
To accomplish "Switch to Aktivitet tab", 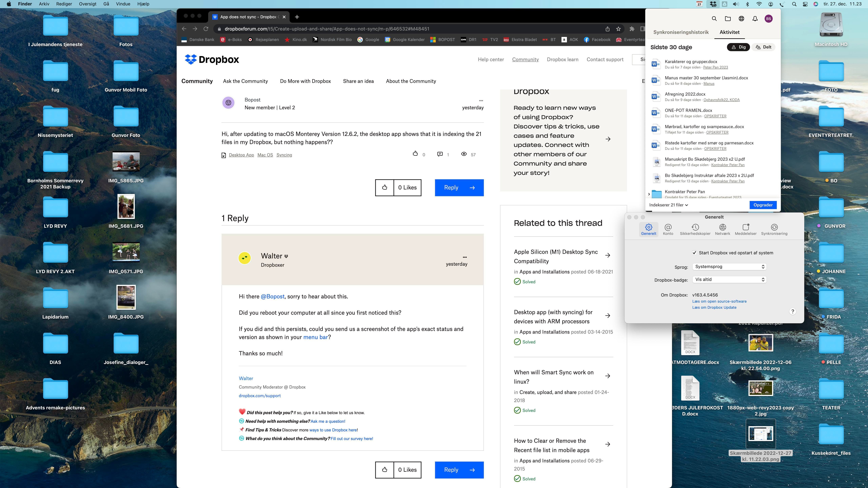I will click(729, 32).
